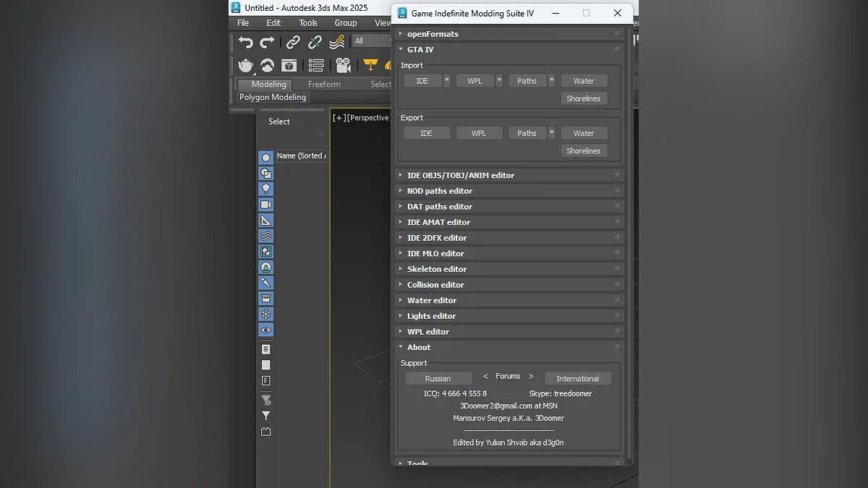This screenshot has width=868, height=488.
Task: Open the Russian support forum
Action: pyautogui.click(x=438, y=379)
